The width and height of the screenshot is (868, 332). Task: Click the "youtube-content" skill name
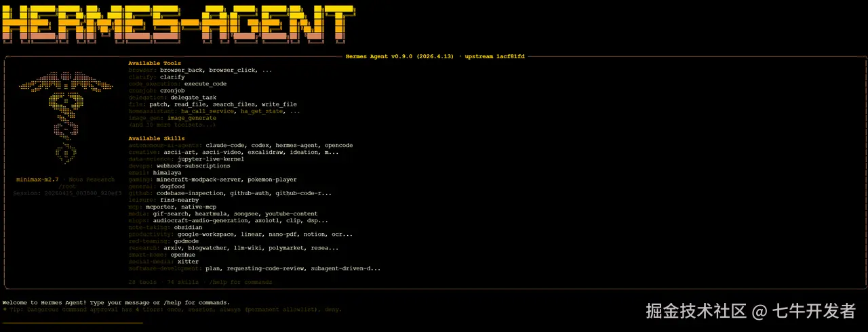point(292,213)
